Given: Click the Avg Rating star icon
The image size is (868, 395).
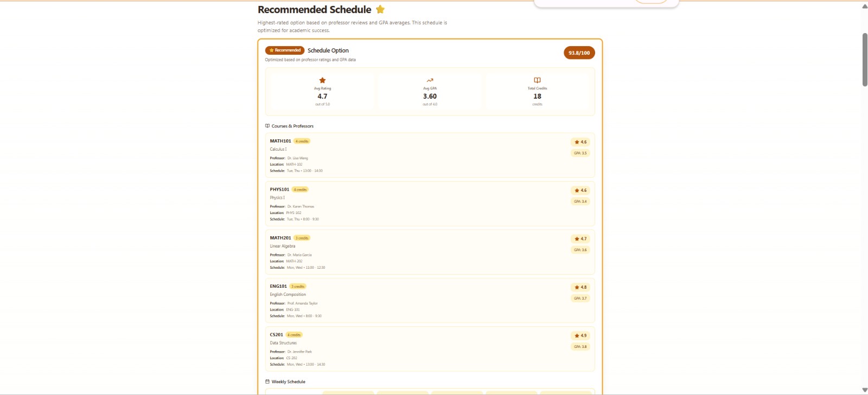Looking at the screenshot, I should click(x=322, y=80).
